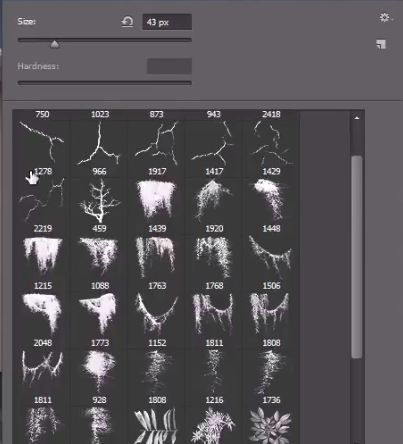Viewport: 403px width, 444px height.
Task: Select the 750 lightning crack brush
Action: 42,139
